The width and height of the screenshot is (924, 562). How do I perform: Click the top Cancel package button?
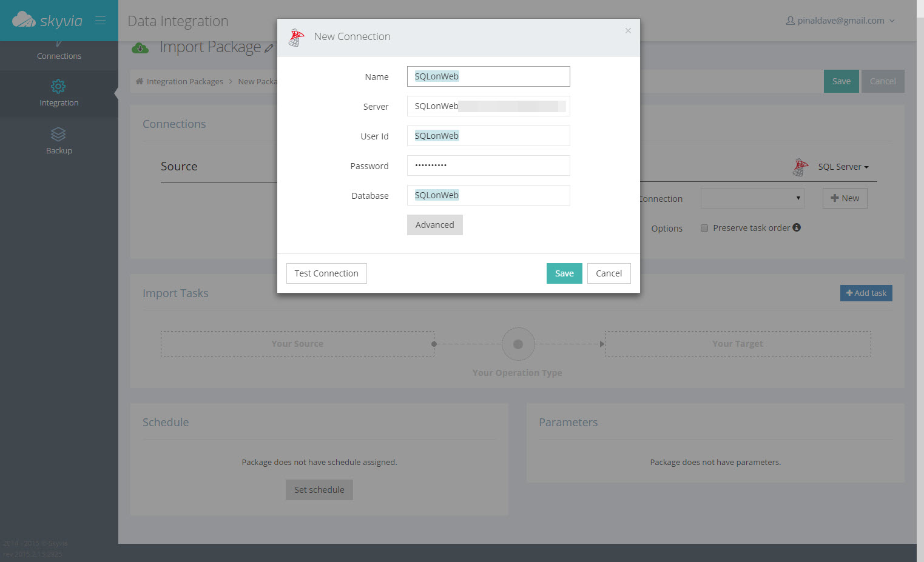[883, 81]
